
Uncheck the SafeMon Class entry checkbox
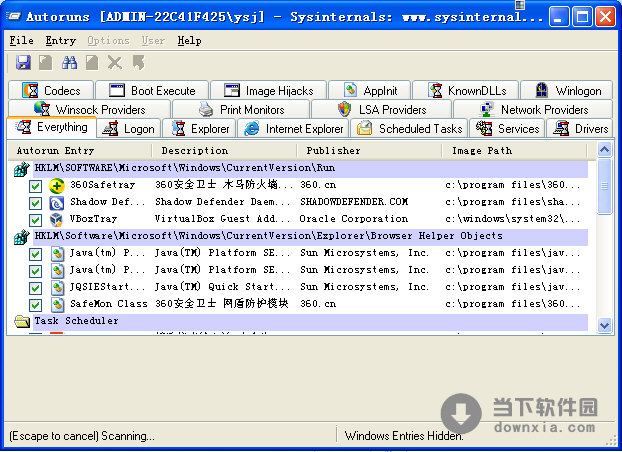pos(35,305)
